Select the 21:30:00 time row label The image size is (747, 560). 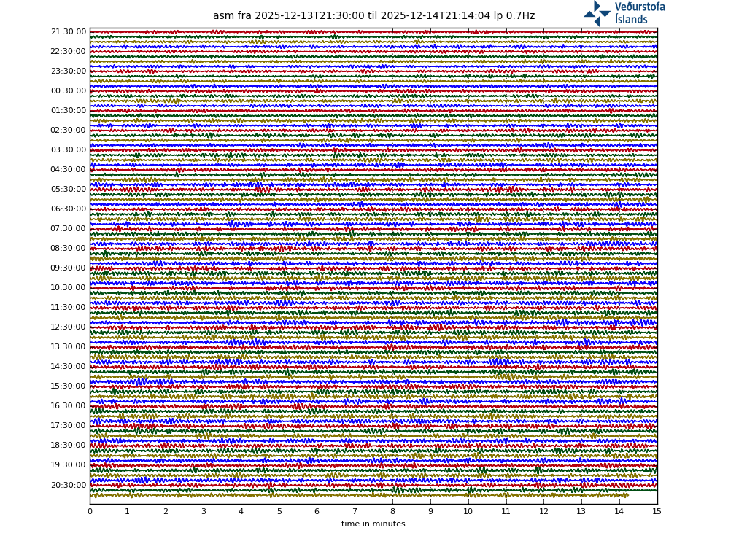(x=69, y=32)
